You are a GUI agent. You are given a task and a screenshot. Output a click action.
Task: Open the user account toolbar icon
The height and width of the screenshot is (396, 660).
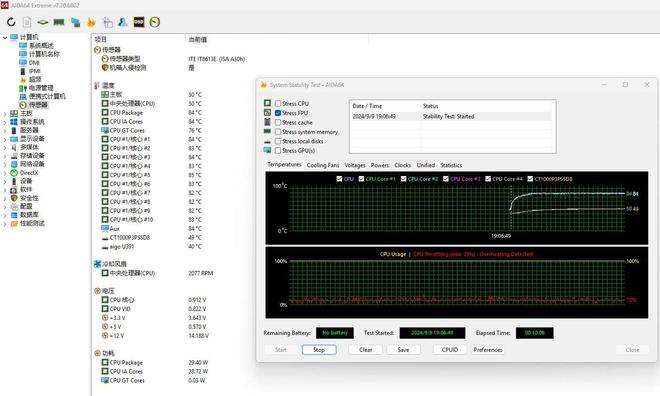coord(123,22)
